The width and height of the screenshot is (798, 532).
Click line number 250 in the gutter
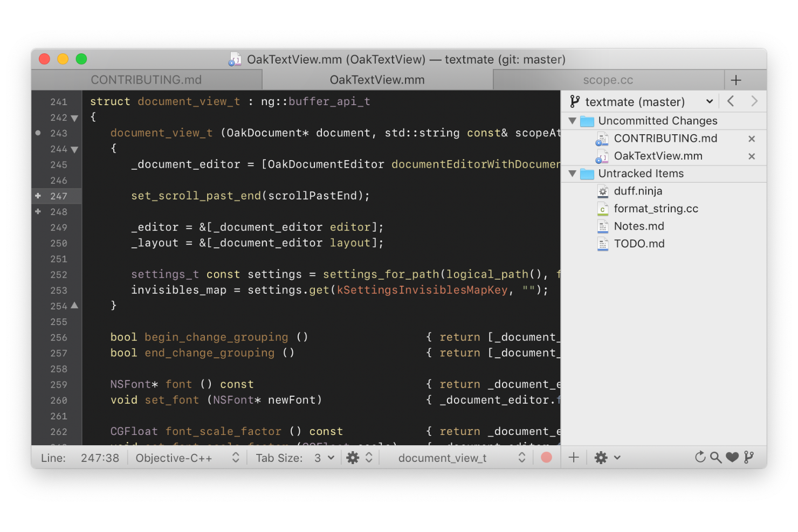tap(59, 244)
